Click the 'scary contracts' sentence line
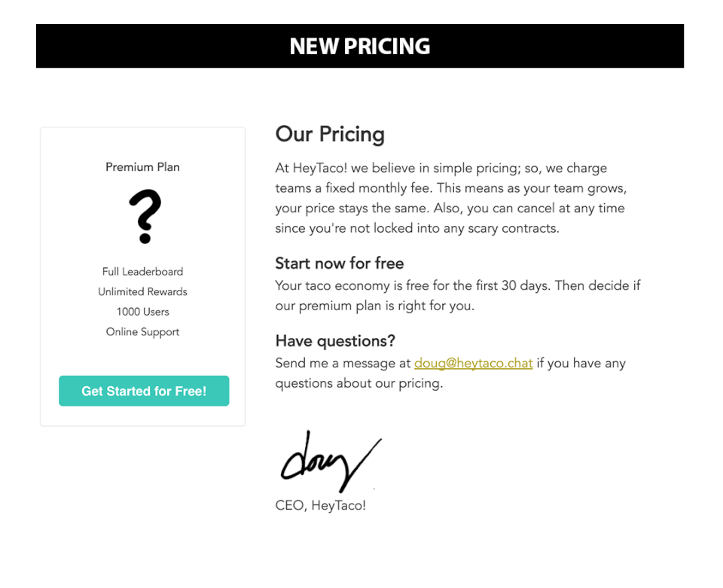723x588 pixels. click(x=416, y=228)
